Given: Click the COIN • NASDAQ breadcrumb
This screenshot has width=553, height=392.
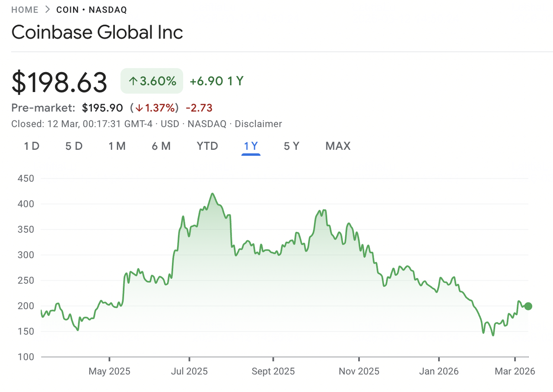Looking at the screenshot, I should tap(92, 9).
